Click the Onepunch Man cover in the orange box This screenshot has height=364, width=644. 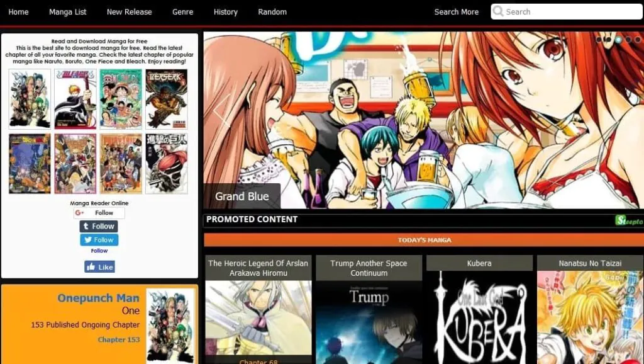170,326
